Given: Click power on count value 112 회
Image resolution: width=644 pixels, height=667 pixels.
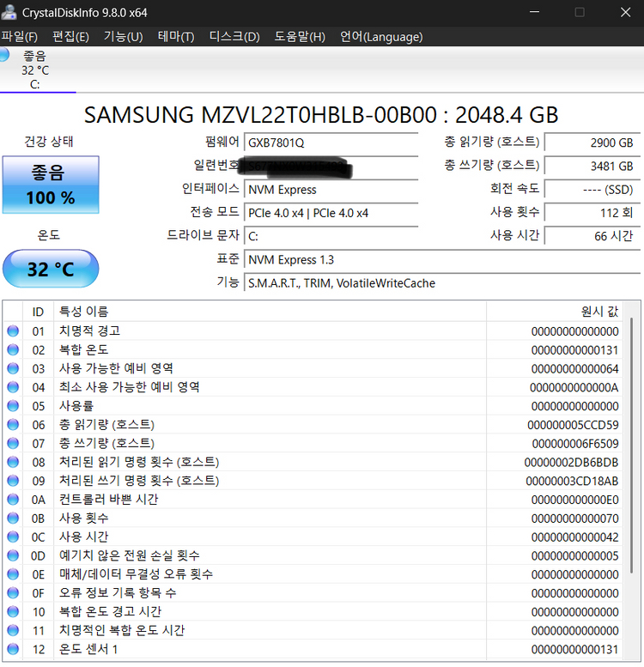Looking at the screenshot, I should coord(592,213).
